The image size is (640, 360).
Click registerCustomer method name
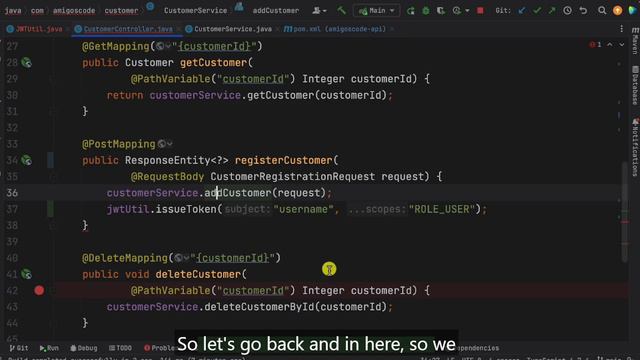pos(283,160)
